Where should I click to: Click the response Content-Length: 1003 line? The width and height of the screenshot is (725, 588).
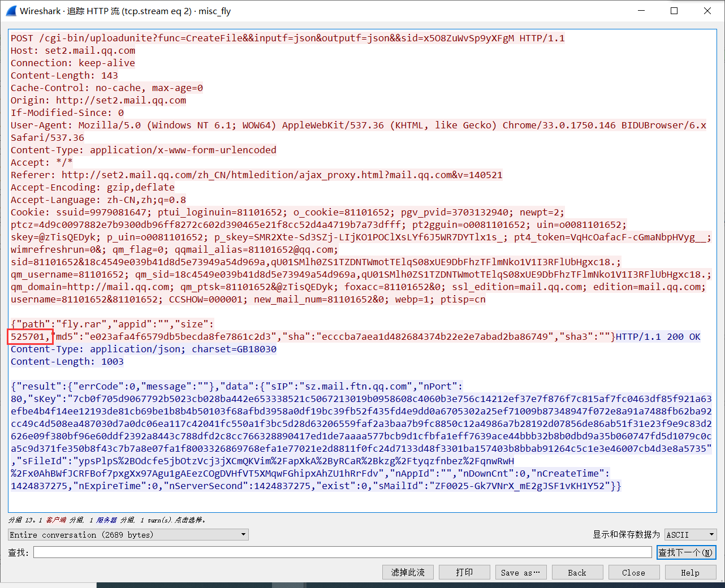(67, 361)
